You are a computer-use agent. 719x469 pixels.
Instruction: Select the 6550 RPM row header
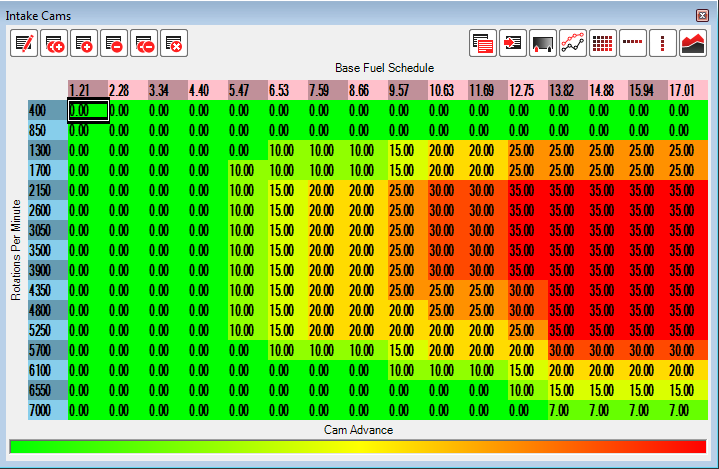(48, 390)
